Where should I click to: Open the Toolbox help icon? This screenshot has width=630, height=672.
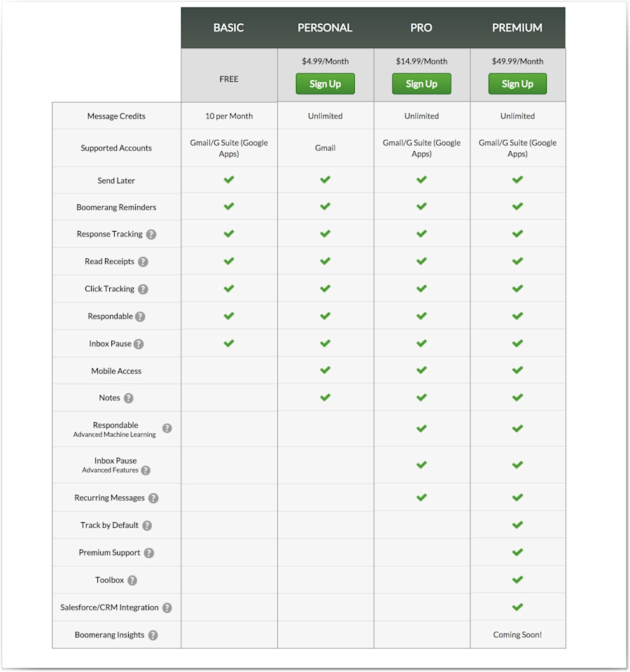point(134,580)
